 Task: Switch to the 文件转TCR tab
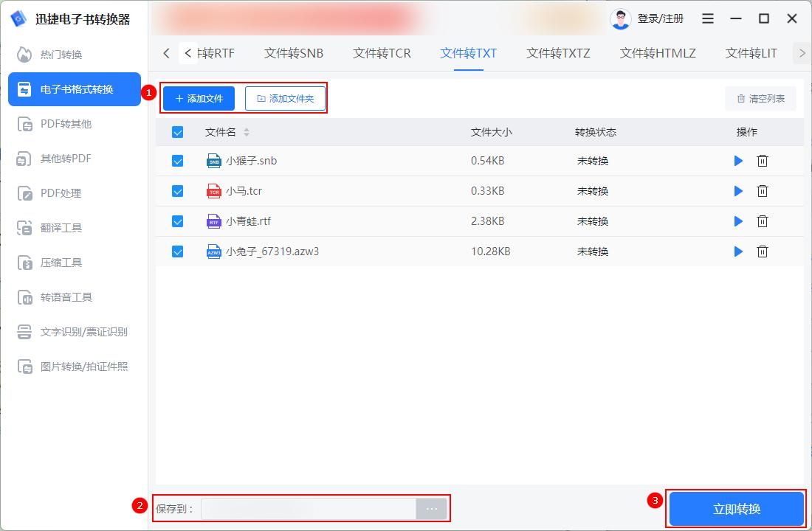pyautogui.click(x=382, y=53)
